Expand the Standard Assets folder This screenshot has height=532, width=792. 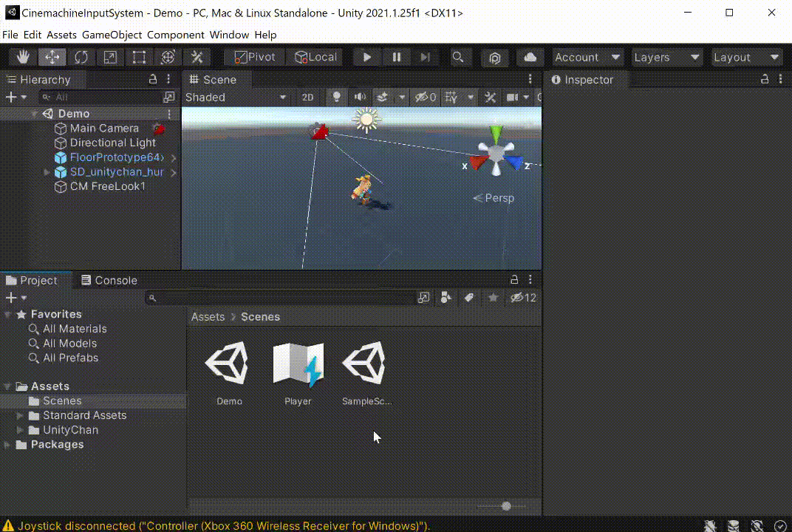20,415
